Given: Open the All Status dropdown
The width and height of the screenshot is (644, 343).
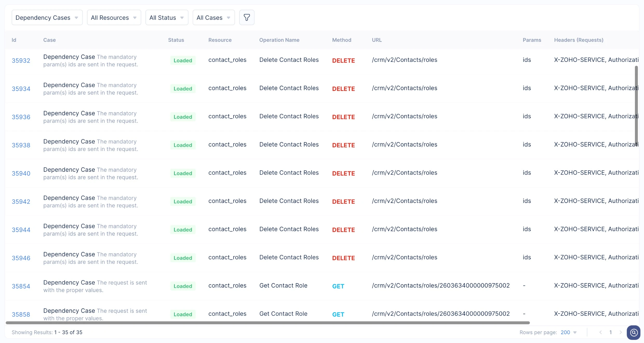Looking at the screenshot, I should pos(167,17).
